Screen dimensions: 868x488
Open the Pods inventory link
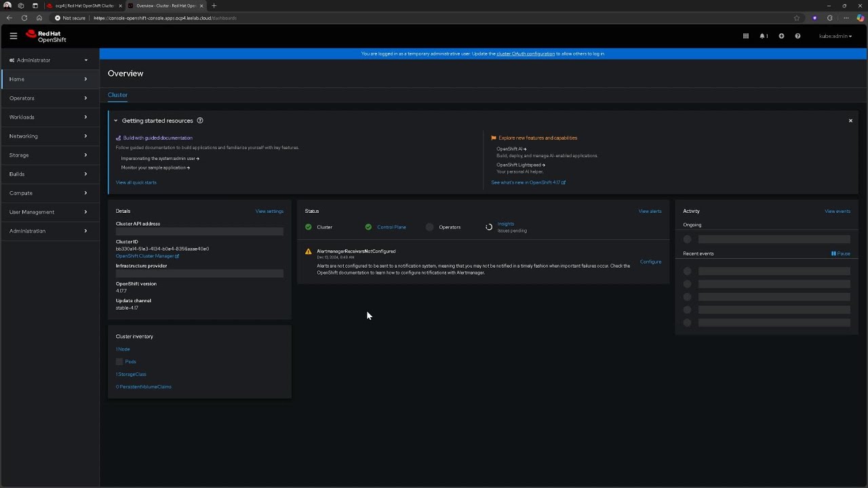click(x=130, y=362)
